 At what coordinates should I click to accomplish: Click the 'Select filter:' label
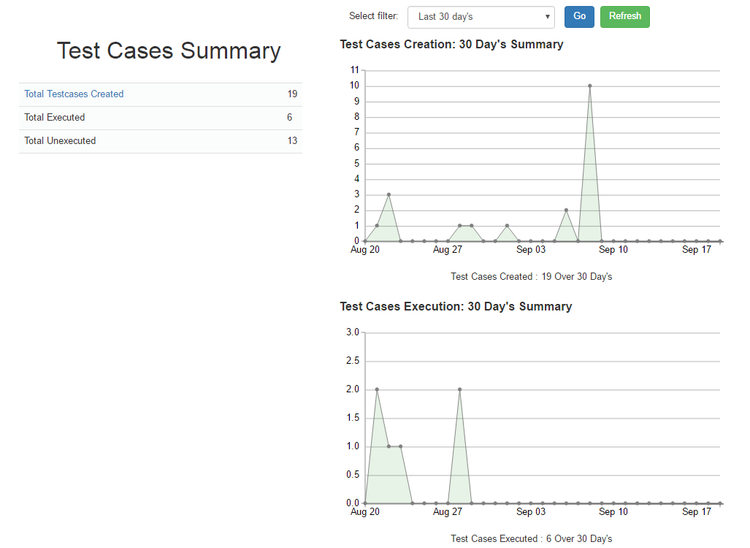(374, 16)
